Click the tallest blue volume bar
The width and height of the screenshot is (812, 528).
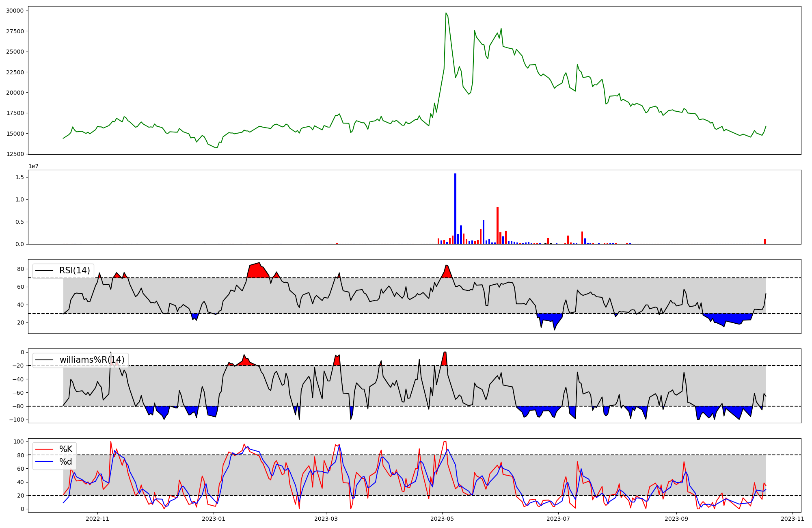click(x=455, y=209)
